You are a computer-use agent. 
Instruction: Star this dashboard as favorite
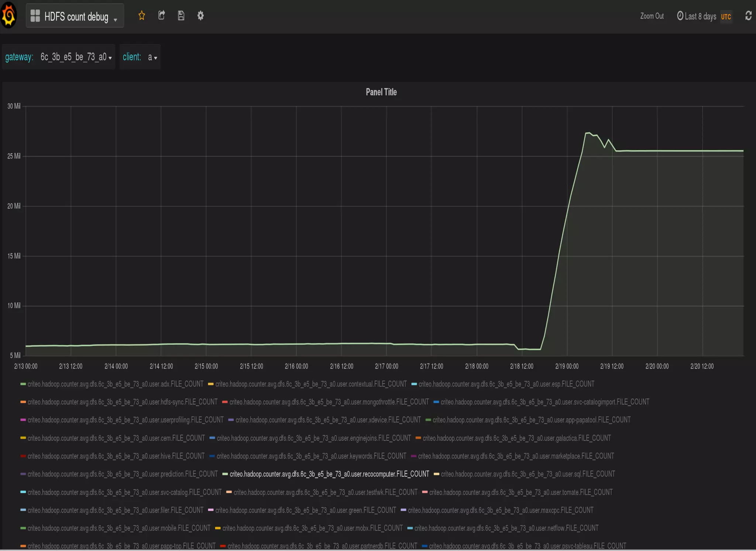(x=142, y=16)
